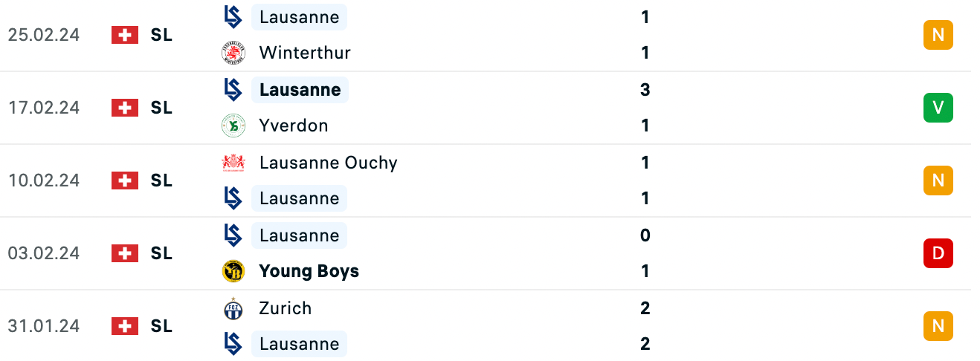Click Lausanne logo in the Zurich match
980x361 pixels.
click(233, 344)
